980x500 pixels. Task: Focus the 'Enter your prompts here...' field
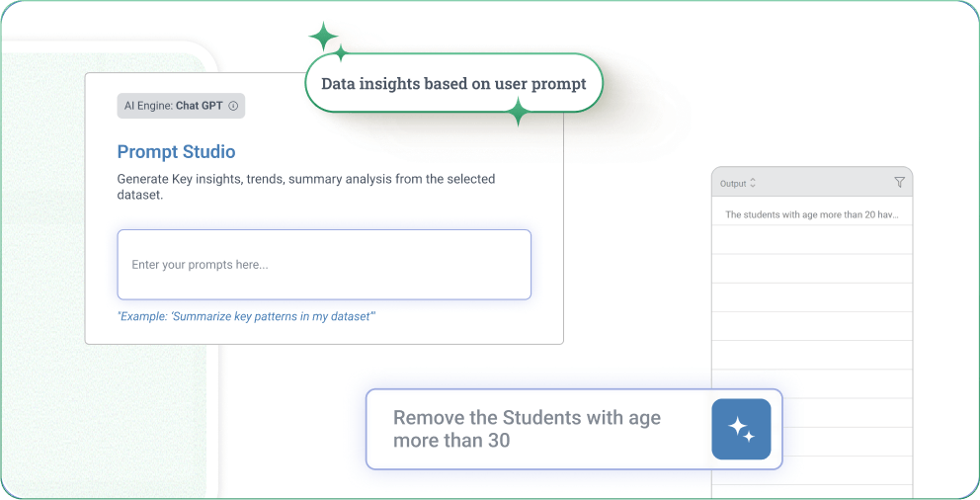pos(324,265)
